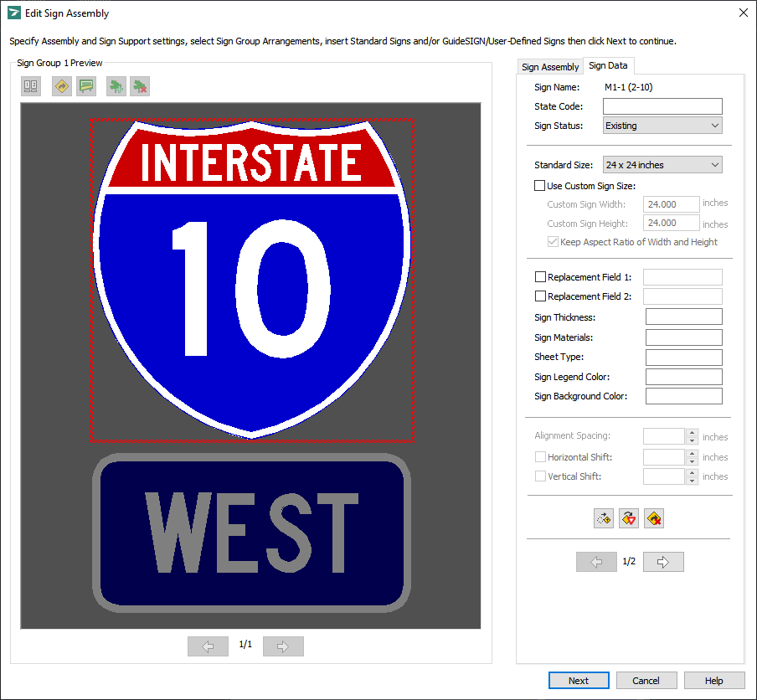The width and height of the screenshot is (757, 700).
Task: Click the Custom Sign Width field
Action: (x=671, y=204)
